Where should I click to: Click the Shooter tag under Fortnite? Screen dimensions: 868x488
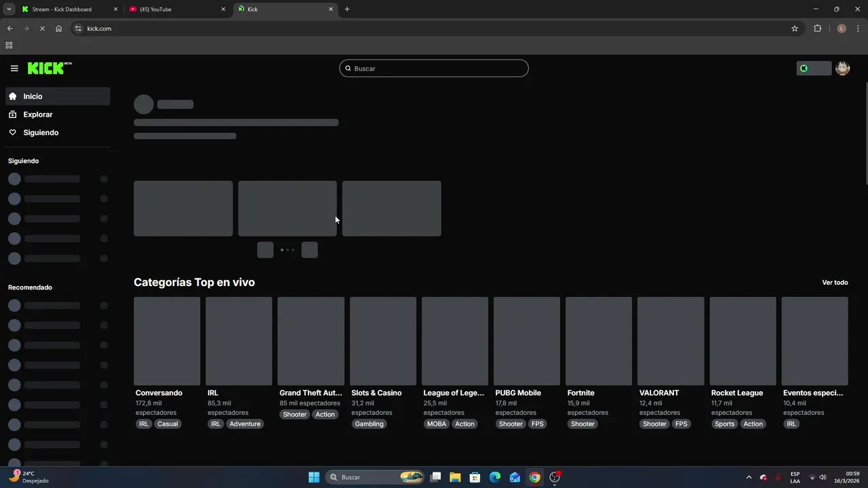pyautogui.click(x=583, y=424)
